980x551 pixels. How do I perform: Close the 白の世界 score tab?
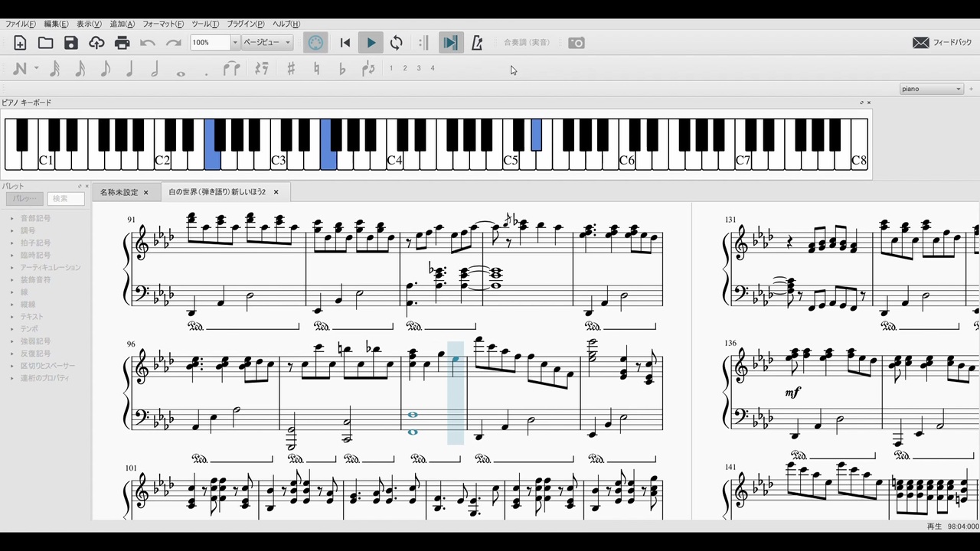pyautogui.click(x=276, y=192)
